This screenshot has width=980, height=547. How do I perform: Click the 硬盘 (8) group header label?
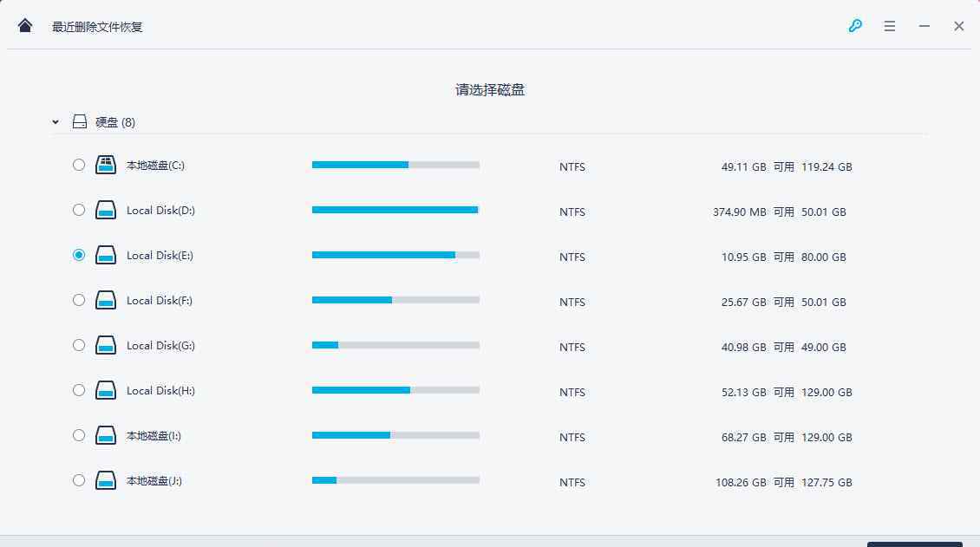[x=115, y=122]
